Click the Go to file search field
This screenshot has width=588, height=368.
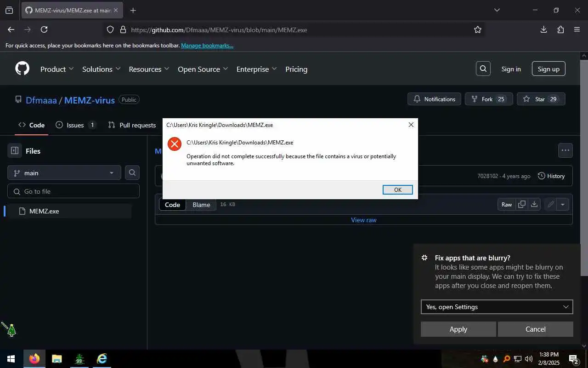(73, 191)
